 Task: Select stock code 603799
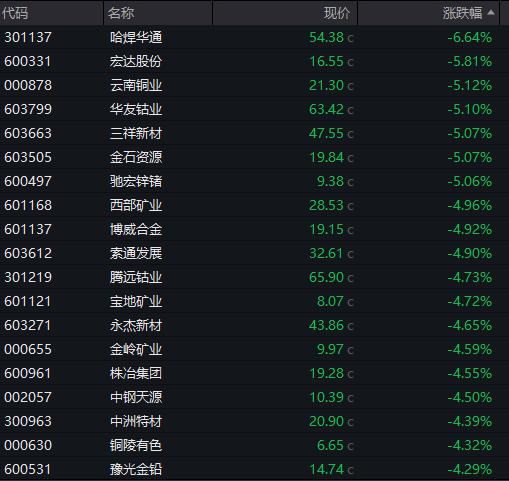click(28, 109)
